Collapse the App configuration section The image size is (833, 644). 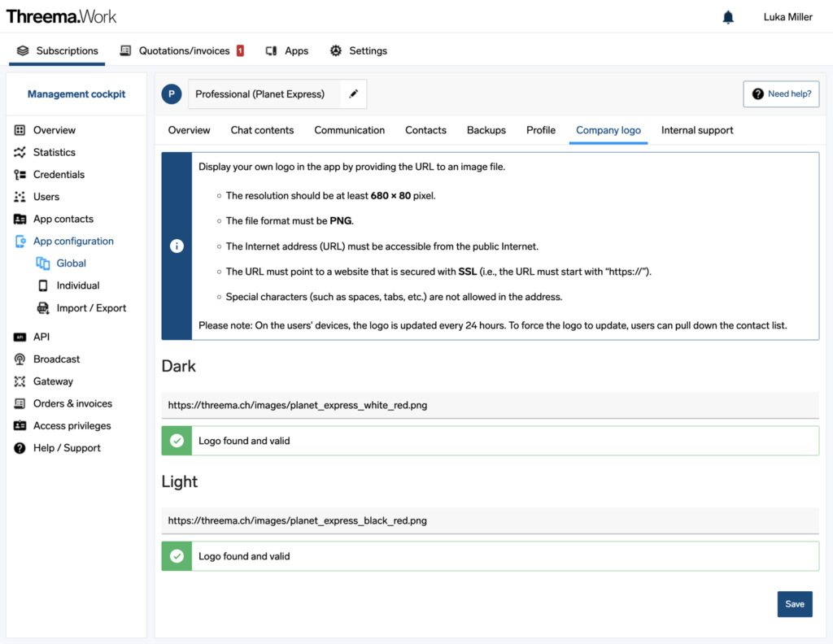[x=73, y=241]
